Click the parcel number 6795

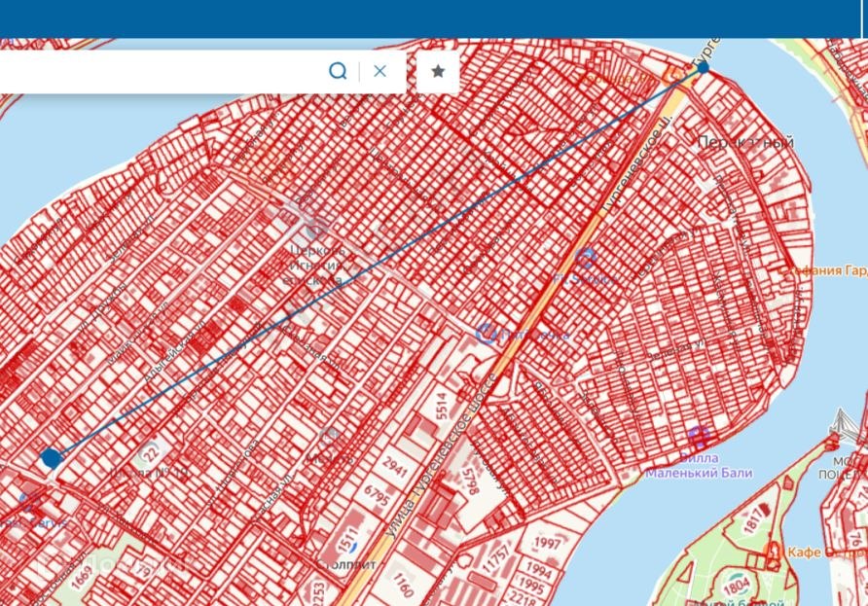(377, 495)
